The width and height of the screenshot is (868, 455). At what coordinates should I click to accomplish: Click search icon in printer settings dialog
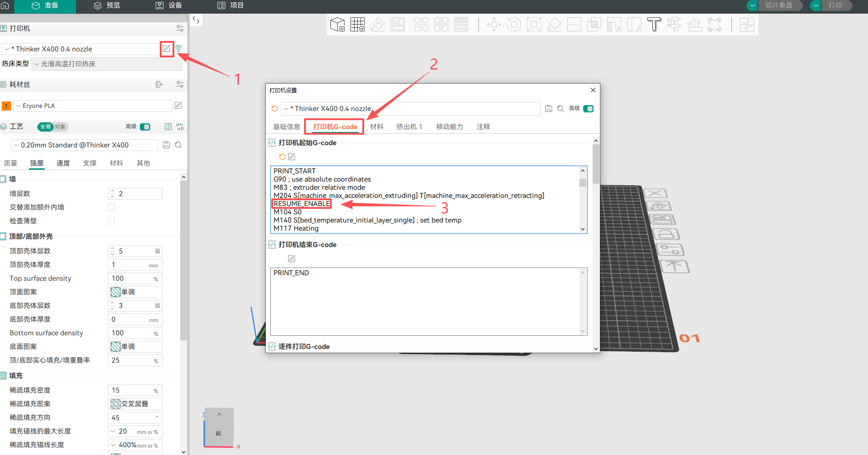(x=560, y=109)
